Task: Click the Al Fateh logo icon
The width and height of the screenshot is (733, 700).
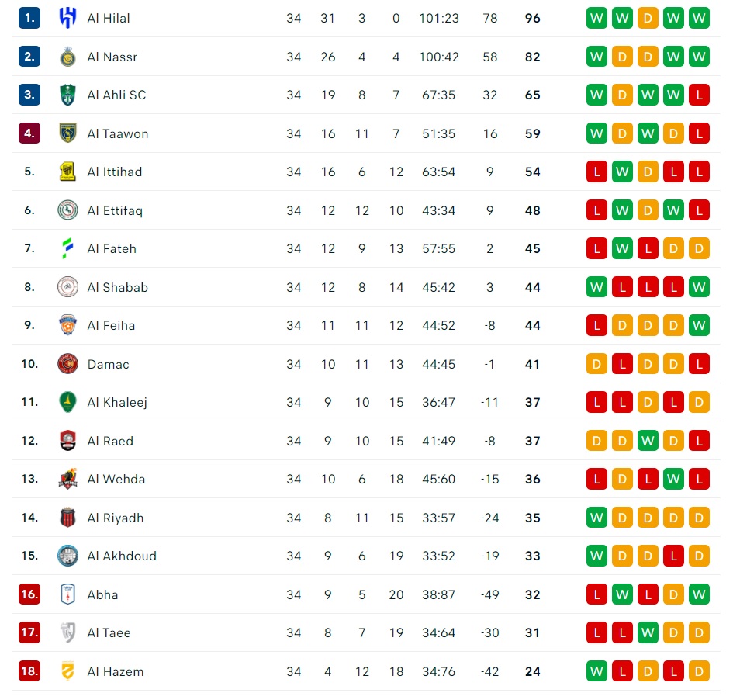Action: point(67,248)
